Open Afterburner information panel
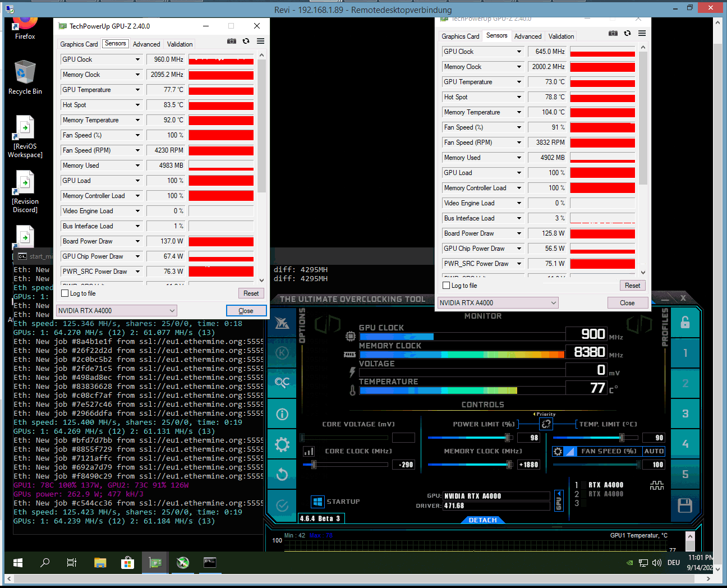Viewport: 727px width, 588px height. [x=282, y=414]
